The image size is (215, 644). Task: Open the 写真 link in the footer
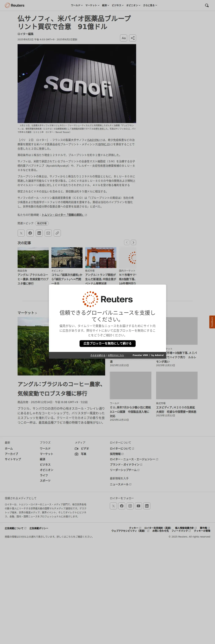[81, 454]
